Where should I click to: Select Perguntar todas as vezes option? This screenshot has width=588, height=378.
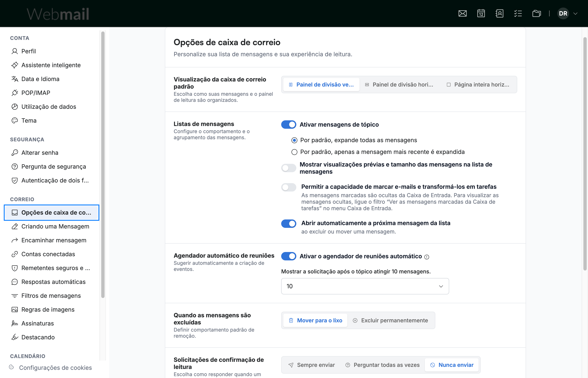coord(382,365)
